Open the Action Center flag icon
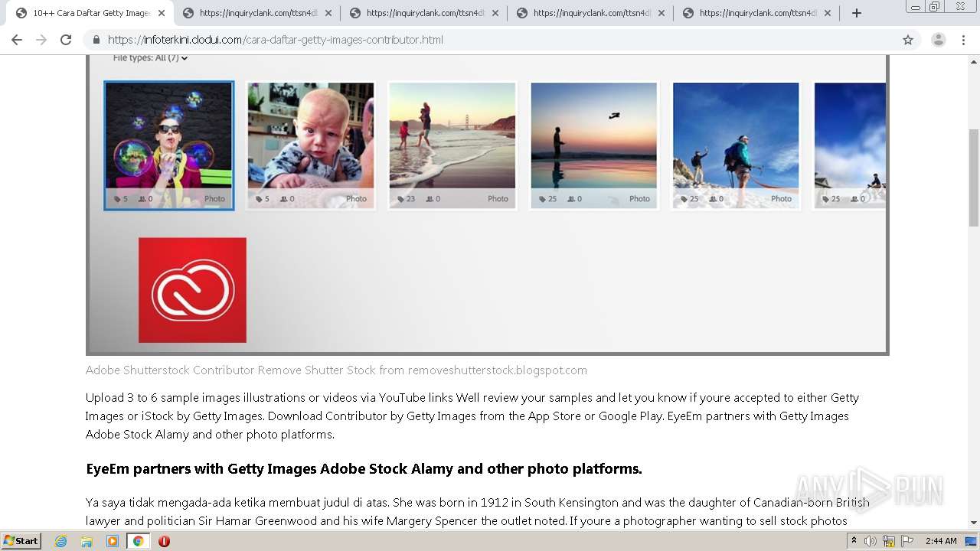The width and height of the screenshot is (980, 551). (906, 541)
